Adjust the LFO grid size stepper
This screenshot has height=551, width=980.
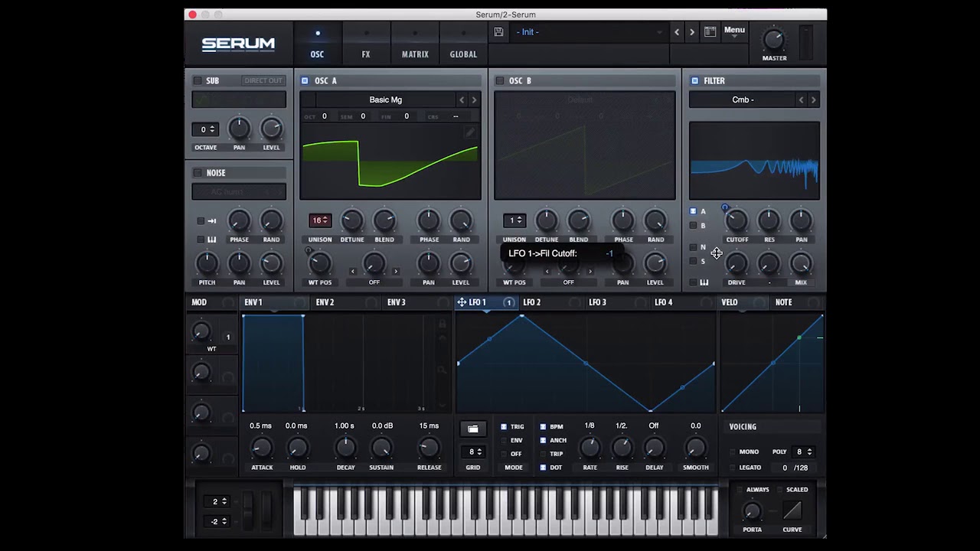(x=475, y=452)
